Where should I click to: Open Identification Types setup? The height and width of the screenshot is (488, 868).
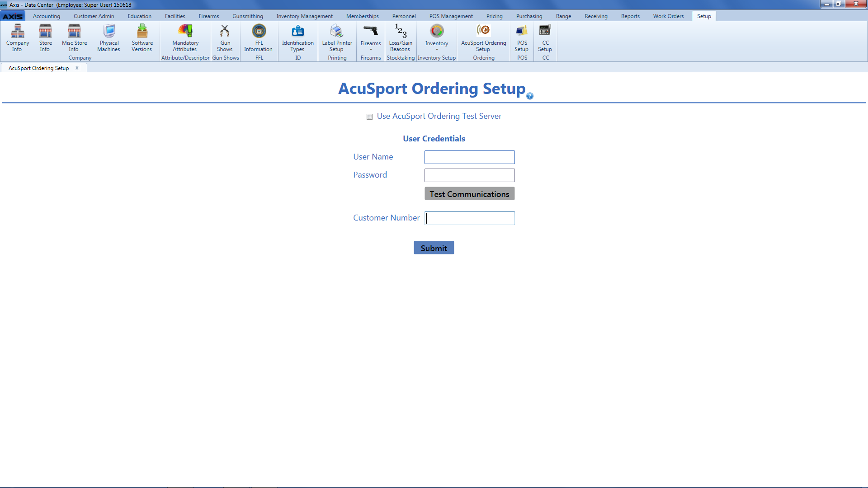297,38
